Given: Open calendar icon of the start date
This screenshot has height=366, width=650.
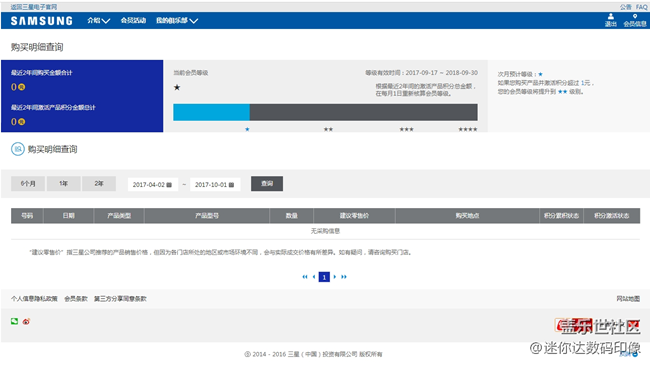Looking at the screenshot, I should (x=169, y=185).
